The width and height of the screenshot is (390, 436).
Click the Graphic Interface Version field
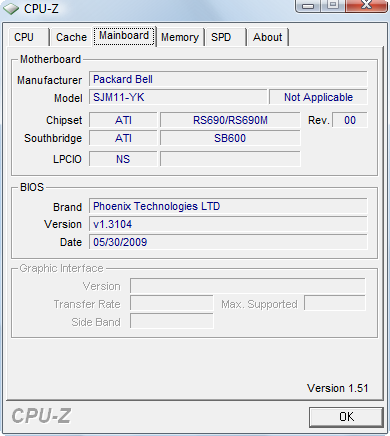pos(248,286)
